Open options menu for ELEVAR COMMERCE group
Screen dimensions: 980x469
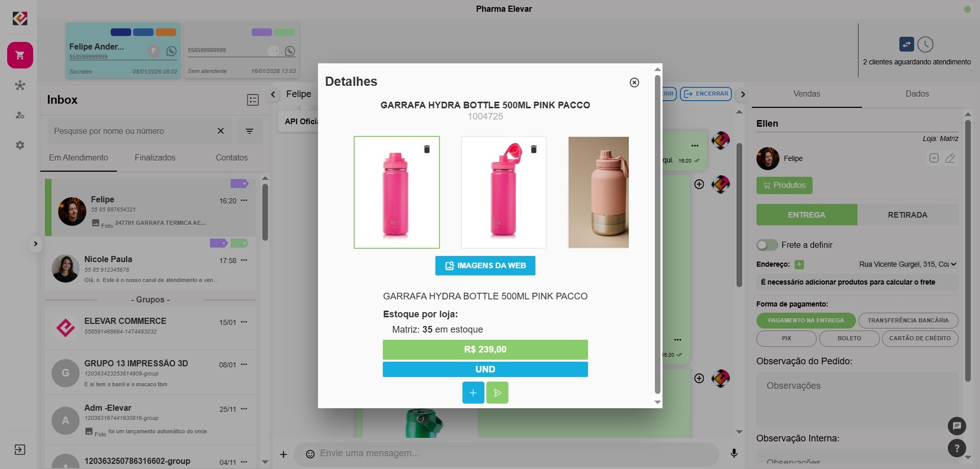coord(244,322)
